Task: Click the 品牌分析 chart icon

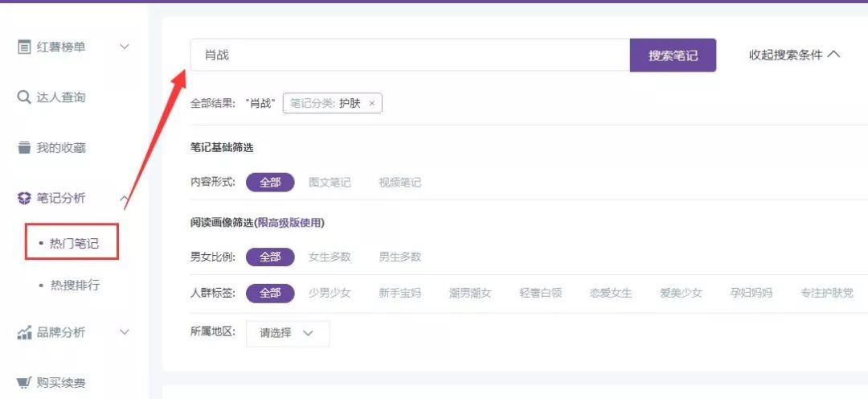Action: [x=24, y=332]
